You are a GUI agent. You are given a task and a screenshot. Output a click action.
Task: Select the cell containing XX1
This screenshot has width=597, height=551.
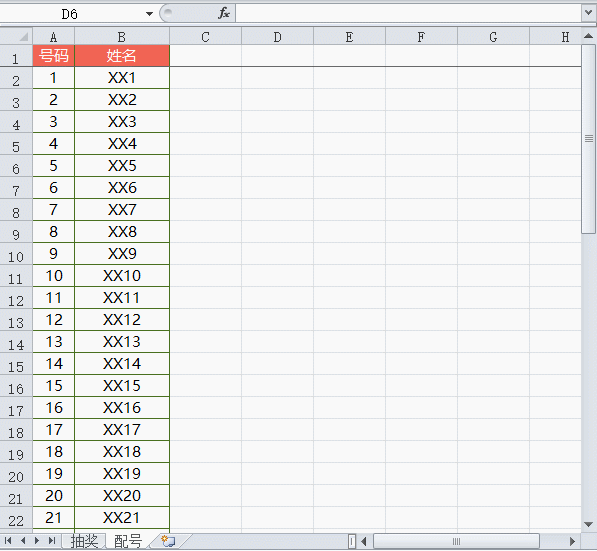click(x=122, y=78)
